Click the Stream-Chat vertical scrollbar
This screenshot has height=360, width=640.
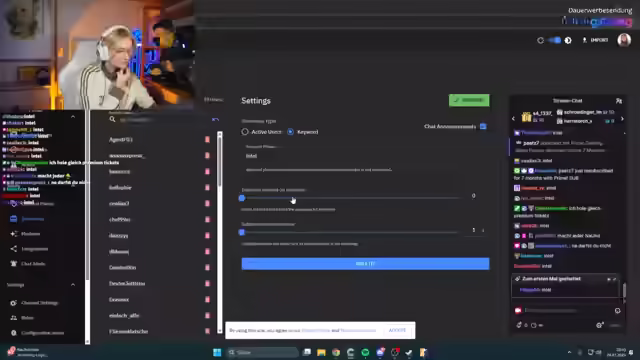click(x=624, y=291)
